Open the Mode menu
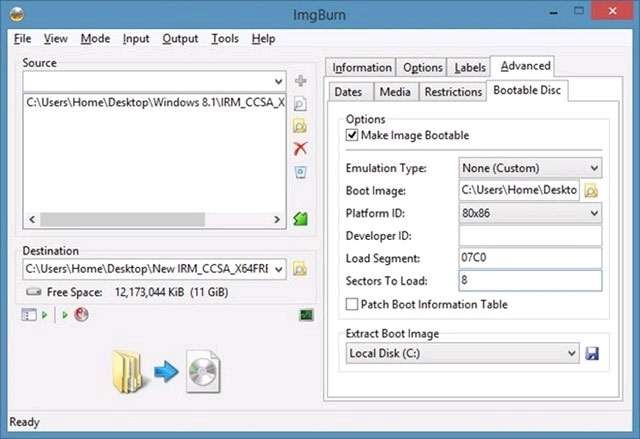 pos(95,38)
